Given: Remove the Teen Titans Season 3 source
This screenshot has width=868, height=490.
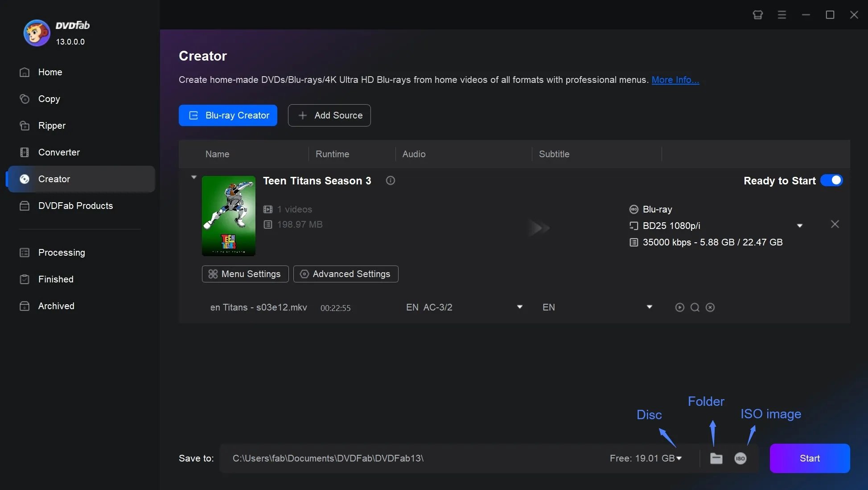Looking at the screenshot, I should (835, 224).
